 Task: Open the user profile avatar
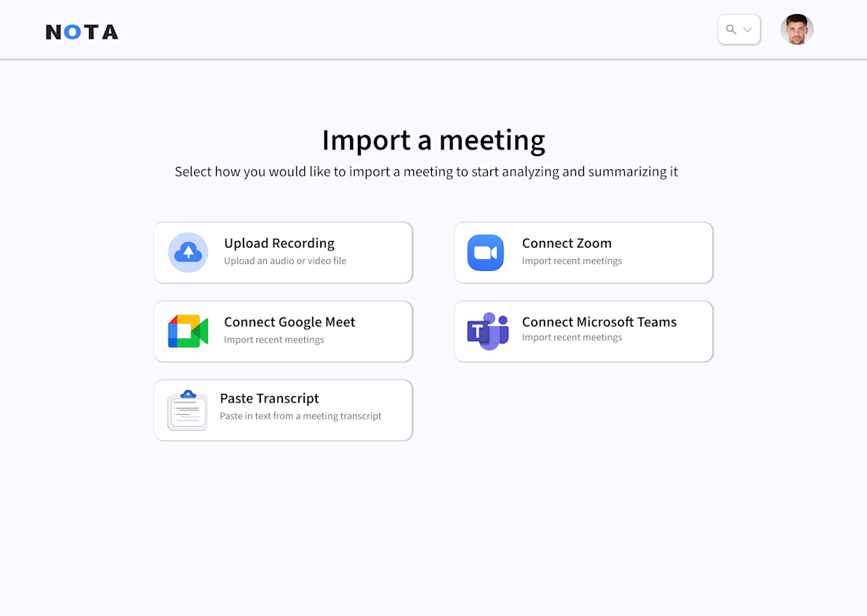(x=797, y=29)
